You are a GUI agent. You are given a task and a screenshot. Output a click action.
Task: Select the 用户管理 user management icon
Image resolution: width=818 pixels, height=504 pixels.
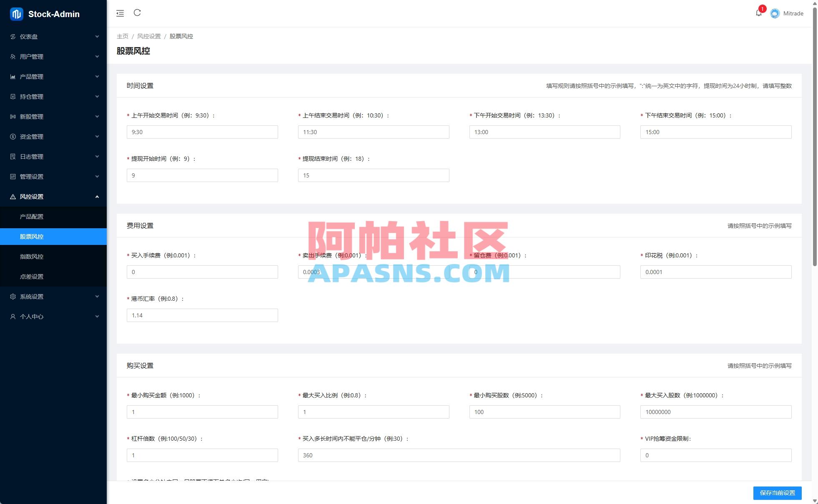13,57
